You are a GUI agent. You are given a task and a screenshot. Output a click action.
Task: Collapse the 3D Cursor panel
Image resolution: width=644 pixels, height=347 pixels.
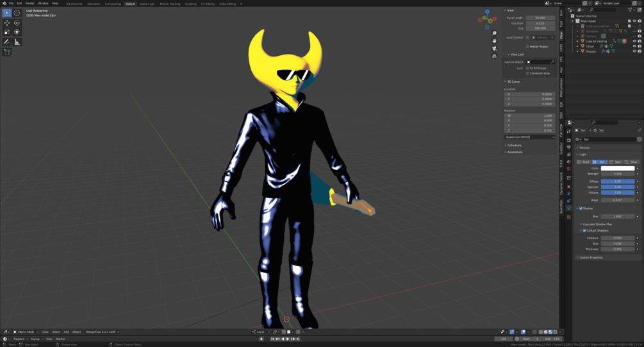coord(512,81)
